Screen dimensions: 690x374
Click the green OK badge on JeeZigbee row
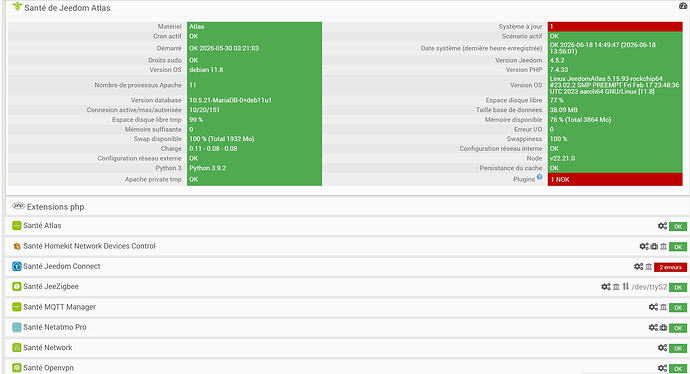pos(678,287)
